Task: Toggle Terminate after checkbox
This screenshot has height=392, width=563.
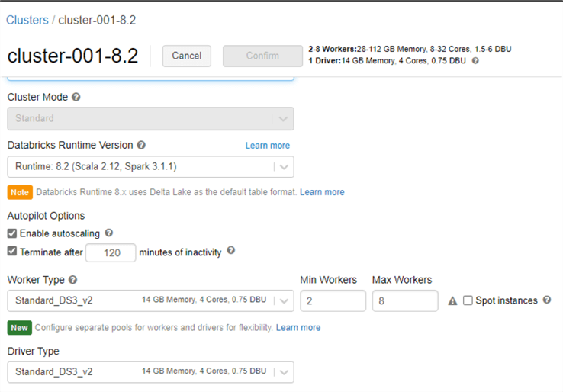Action: (12, 251)
